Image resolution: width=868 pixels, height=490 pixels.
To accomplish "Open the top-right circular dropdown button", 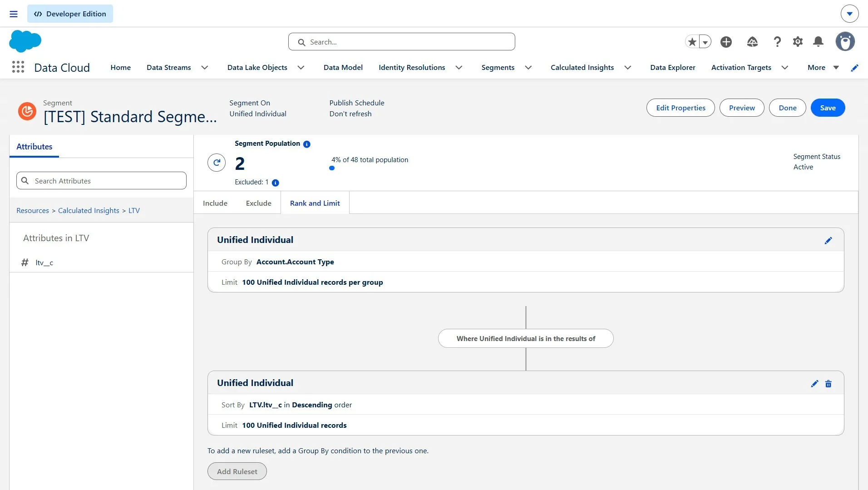I will pyautogui.click(x=849, y=14).
